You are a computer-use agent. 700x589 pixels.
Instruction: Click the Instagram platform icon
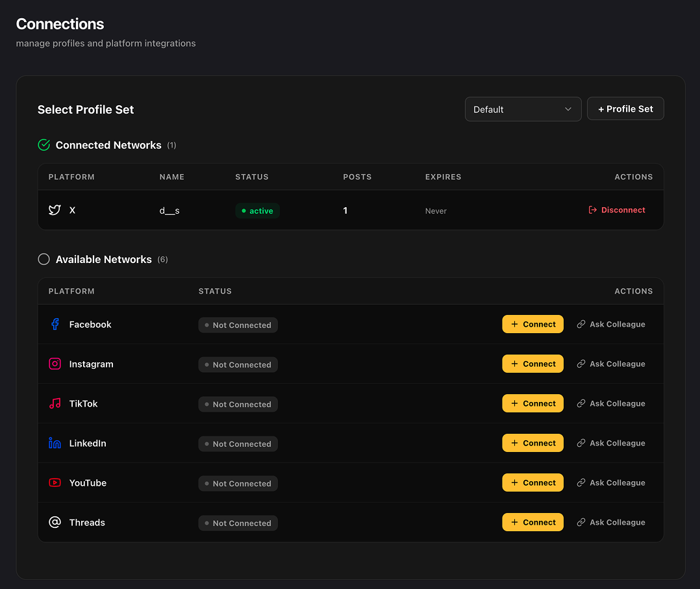[55, 364]
